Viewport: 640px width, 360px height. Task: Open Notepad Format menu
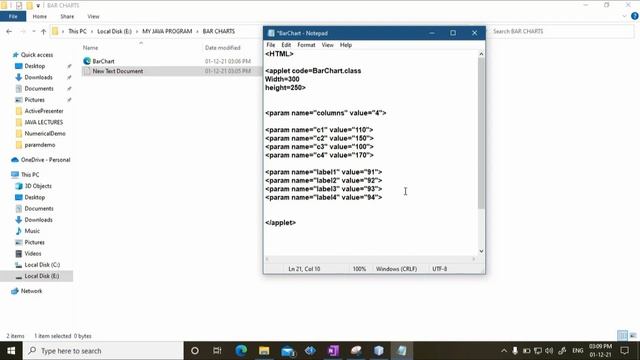click(306, 45)
